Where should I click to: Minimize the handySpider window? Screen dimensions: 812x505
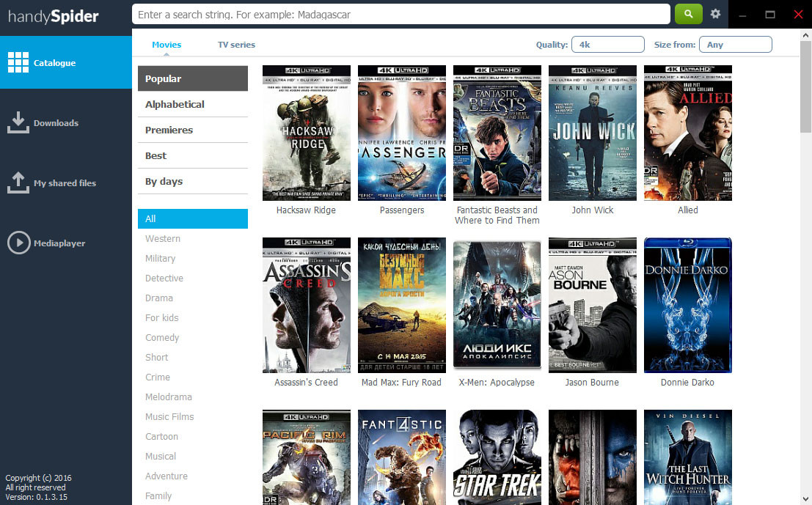click(x=742, y=15)
